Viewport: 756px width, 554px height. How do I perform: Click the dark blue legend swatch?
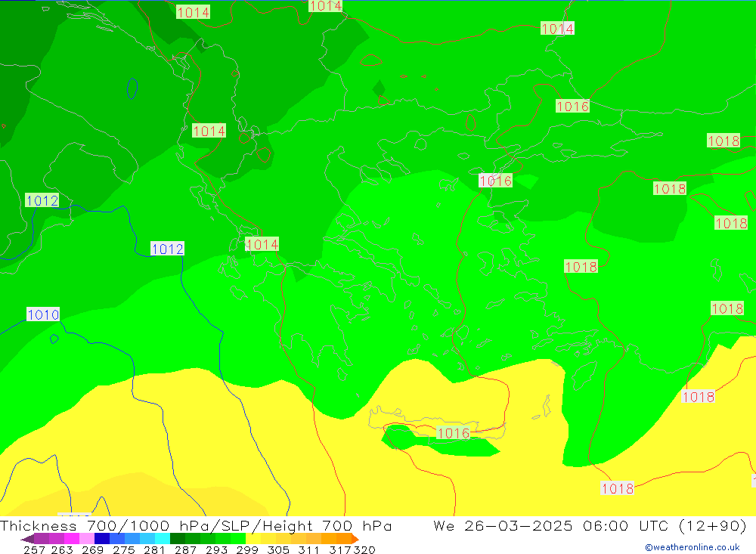102,539
